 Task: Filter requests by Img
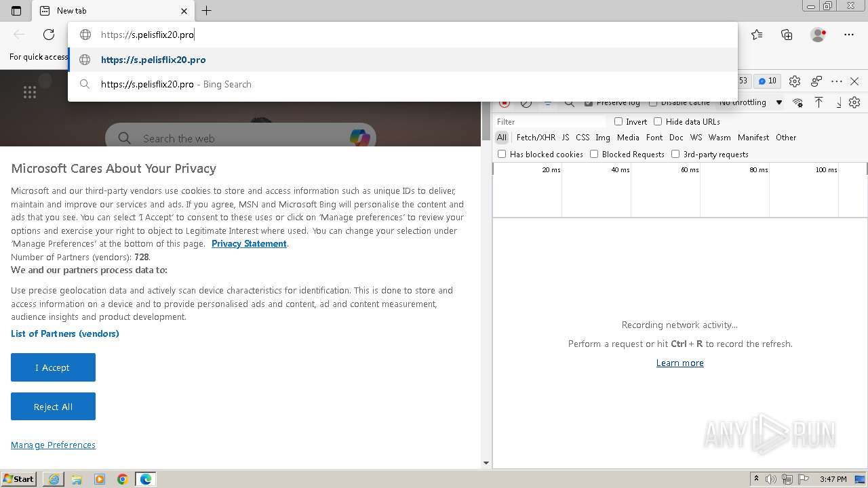coord(603,138)
